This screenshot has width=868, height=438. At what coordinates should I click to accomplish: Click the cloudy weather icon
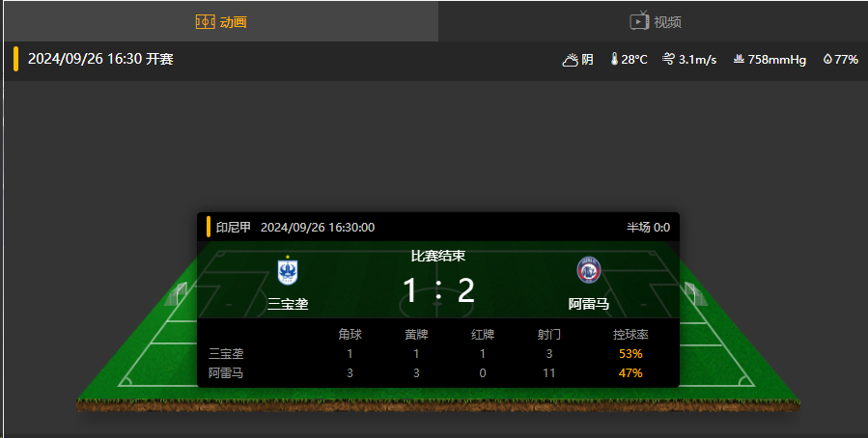click(571, 60)
